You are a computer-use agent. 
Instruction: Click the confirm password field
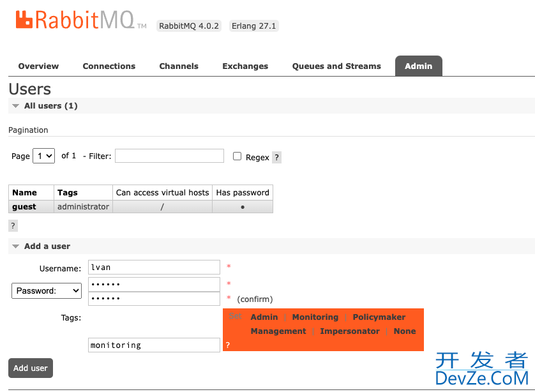click(x=154, y=299)
